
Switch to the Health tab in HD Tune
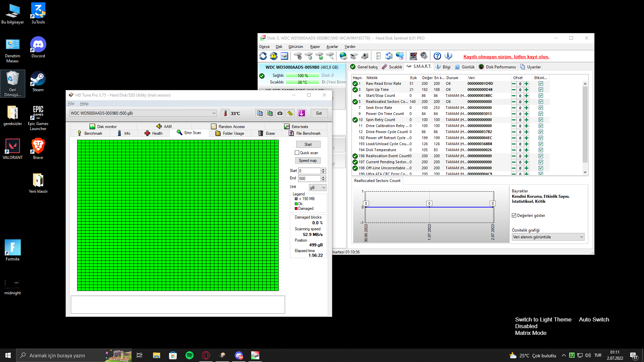pos(154,133)
